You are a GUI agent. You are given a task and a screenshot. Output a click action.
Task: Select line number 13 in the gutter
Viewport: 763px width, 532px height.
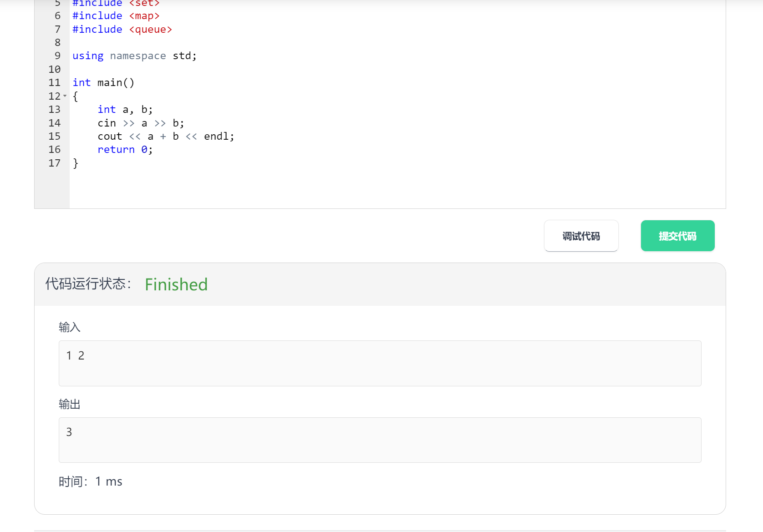[54, 109]
